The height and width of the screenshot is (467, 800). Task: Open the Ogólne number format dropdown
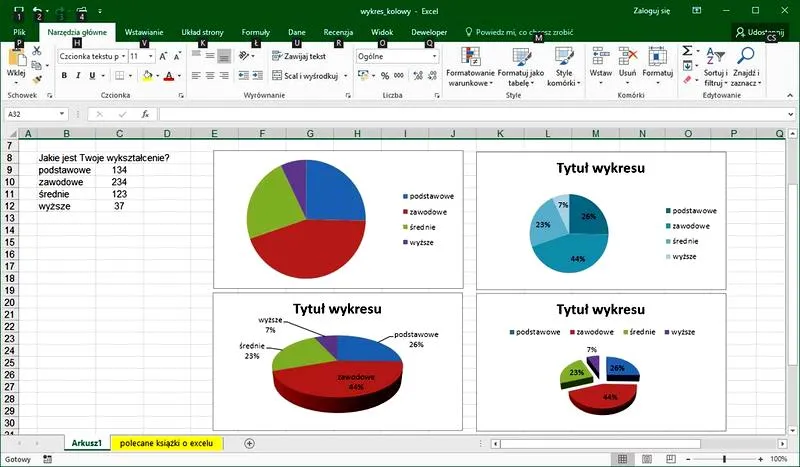(x=434, y=56)
